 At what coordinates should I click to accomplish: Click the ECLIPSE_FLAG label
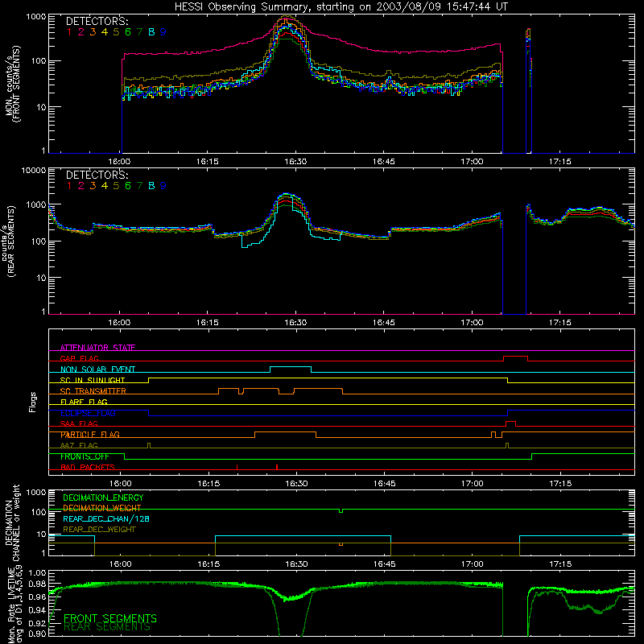point(88,413)
